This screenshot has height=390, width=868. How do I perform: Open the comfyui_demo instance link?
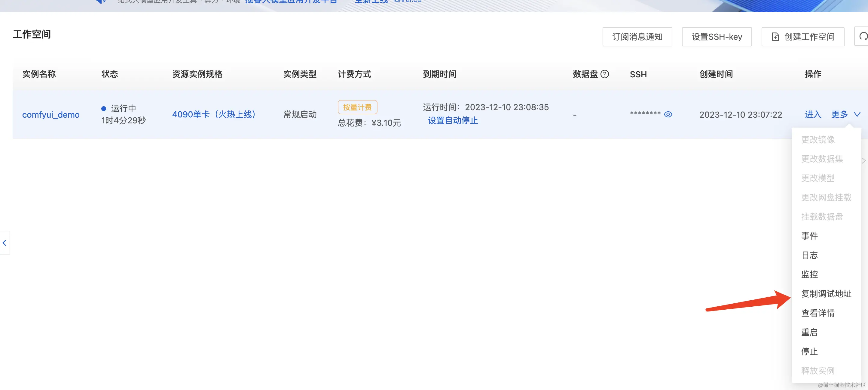tap(50, 114)
